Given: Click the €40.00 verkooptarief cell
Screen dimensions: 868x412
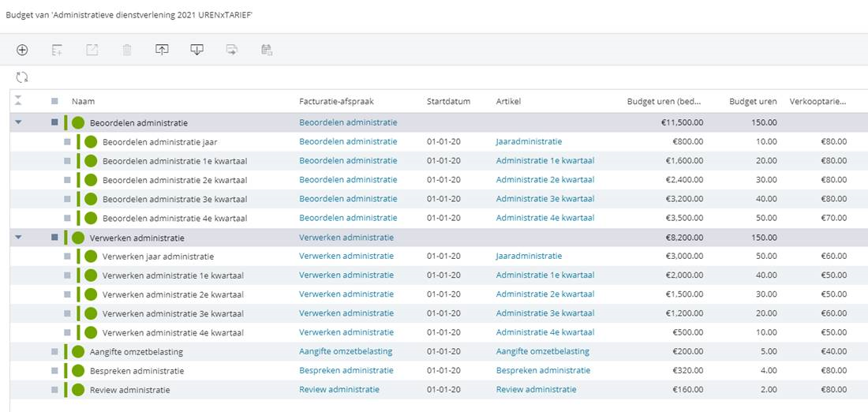Looking at the screenshot, I should point(834,351).
